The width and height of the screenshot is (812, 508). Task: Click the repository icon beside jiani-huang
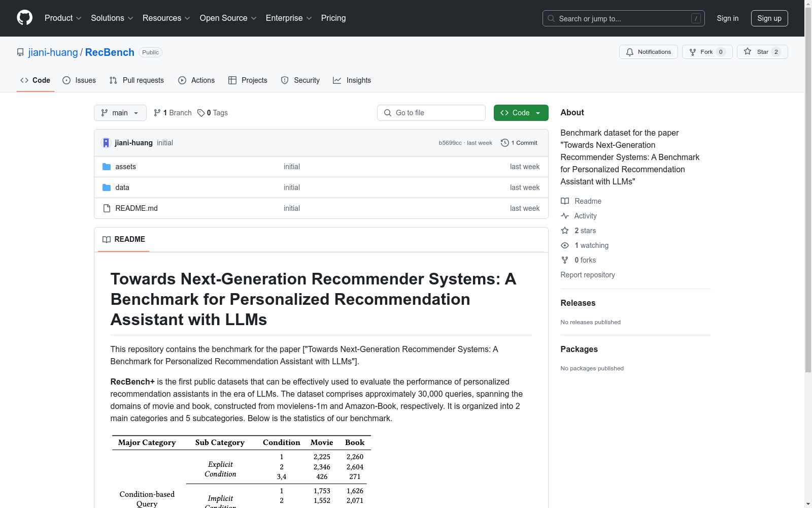point(20,52)
